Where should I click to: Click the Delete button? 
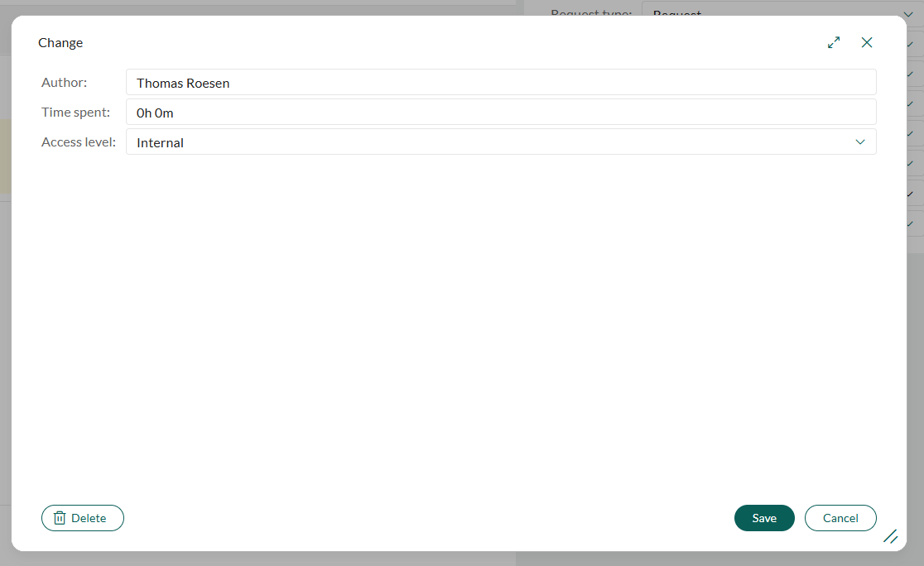[x=83, y=518]
